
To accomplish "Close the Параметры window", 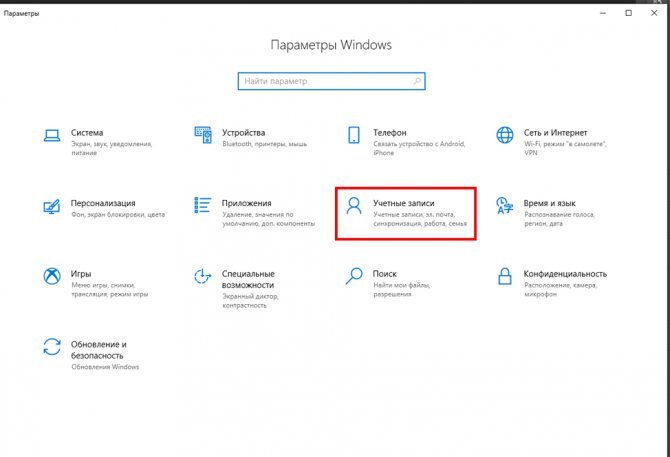I will [x=654, y=13].
